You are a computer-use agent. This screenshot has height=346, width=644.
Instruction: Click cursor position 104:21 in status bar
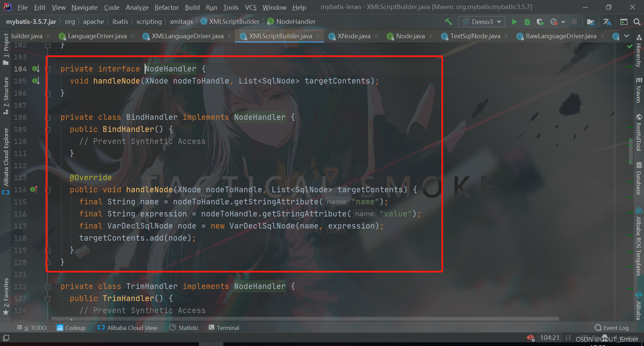(x=549, y=338)
